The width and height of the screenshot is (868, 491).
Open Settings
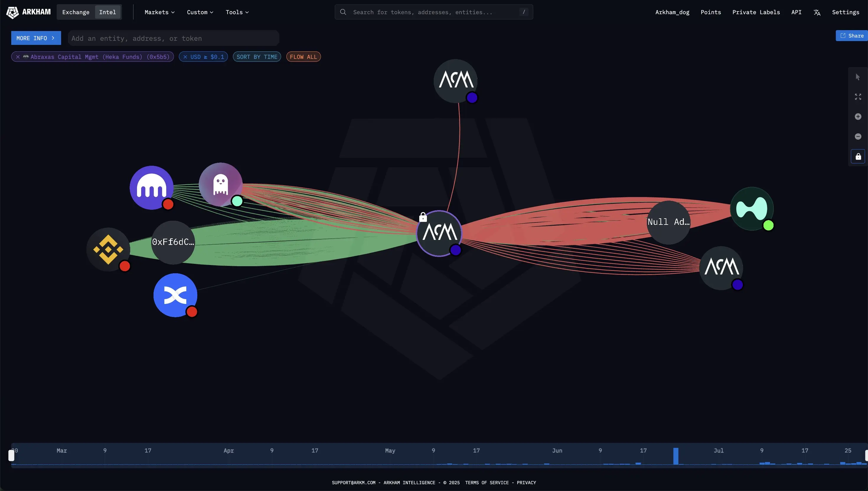846,12
